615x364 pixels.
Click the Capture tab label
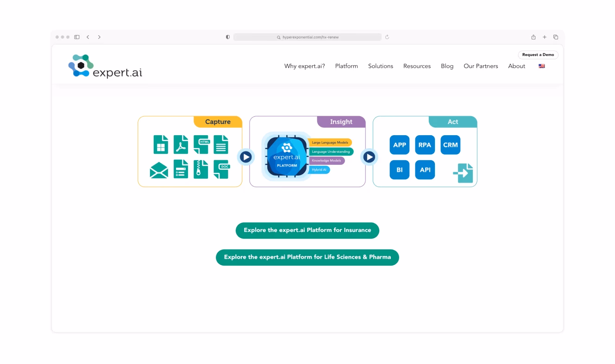click(x=218, y=122)
